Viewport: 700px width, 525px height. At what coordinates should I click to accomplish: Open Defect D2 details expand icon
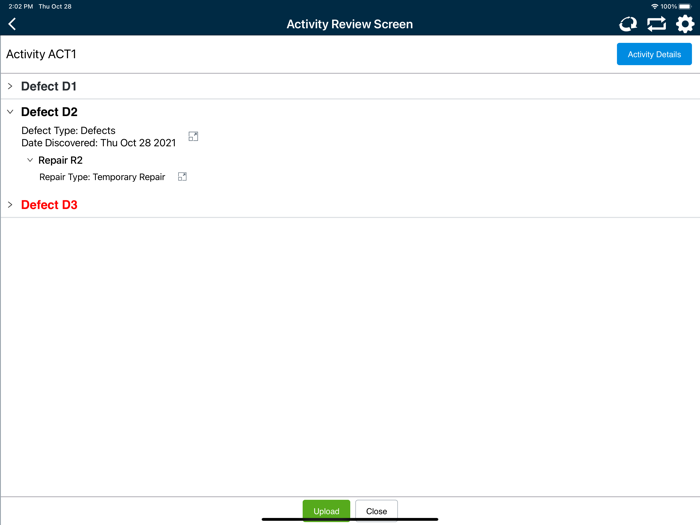(193, 136)
